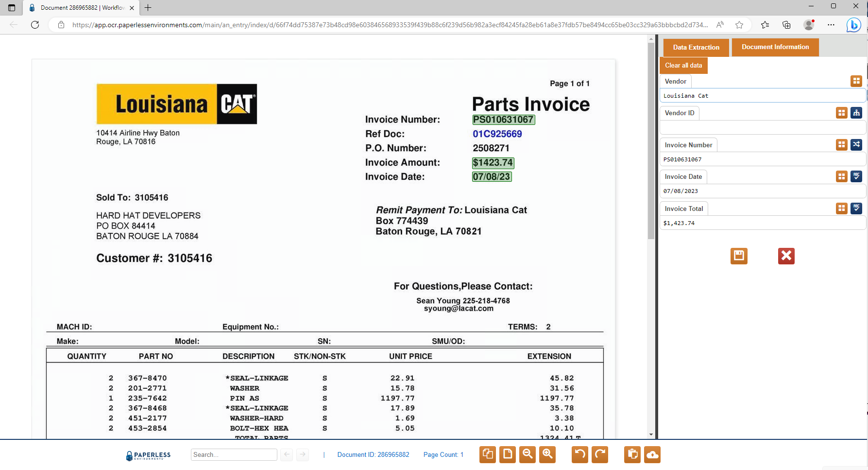This screenshot has width=868, height=470.
Task: Click the orange grid icon for Invoice Total
Action: [x=842, y=209]
